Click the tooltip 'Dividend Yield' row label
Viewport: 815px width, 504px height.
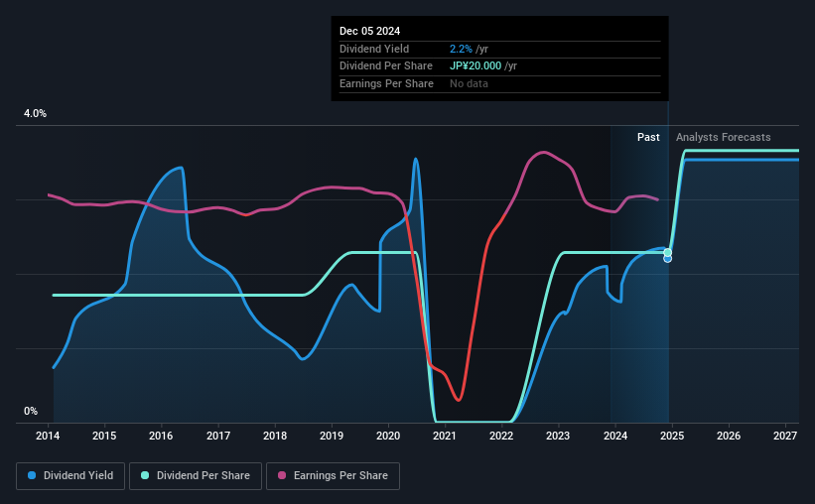click(x=374, y=49)
